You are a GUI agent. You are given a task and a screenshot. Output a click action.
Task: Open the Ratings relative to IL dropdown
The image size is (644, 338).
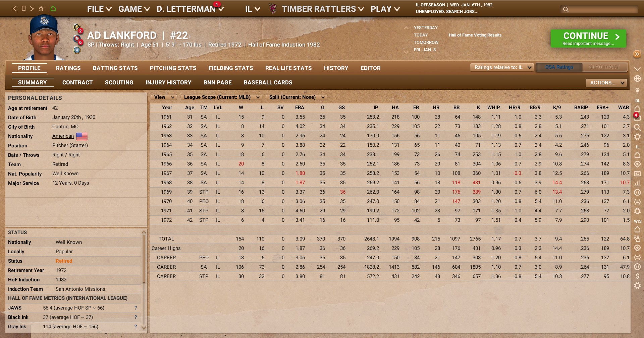pyautogui.click(x=501, y=67)
